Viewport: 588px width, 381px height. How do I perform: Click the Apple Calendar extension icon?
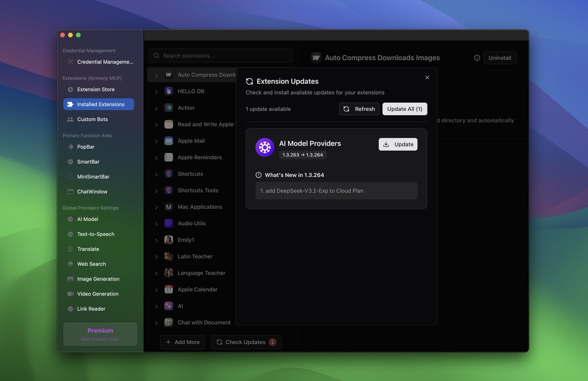169,289
